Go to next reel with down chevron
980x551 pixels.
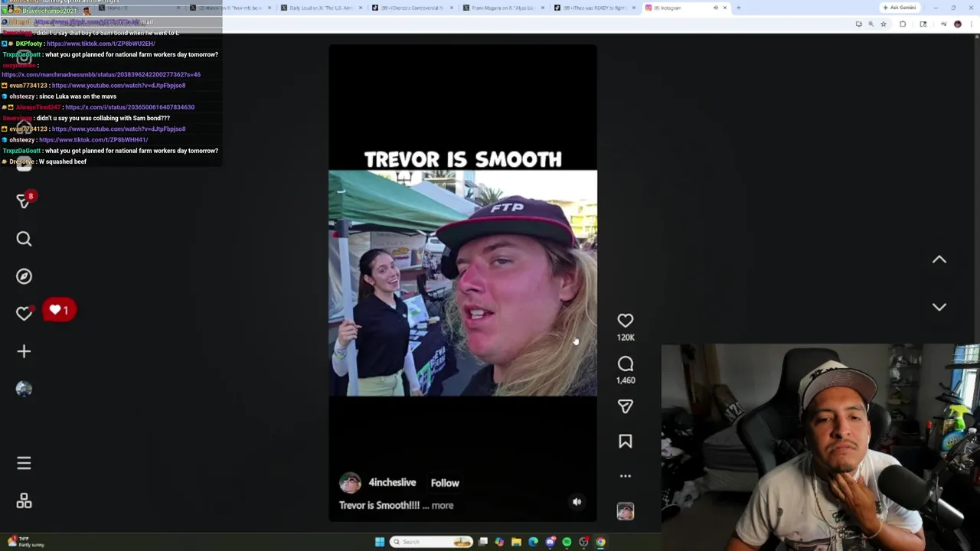pos(939,307)
